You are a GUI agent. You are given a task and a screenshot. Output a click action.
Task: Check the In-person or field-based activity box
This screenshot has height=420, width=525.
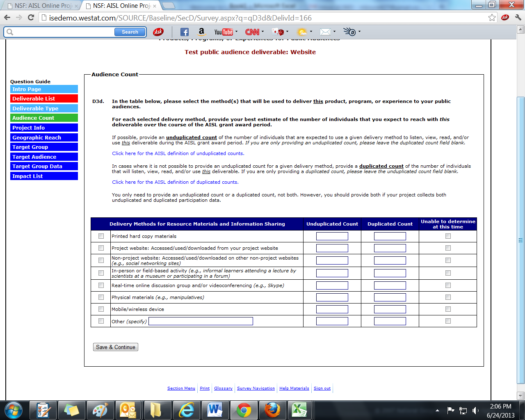point(101,273)
